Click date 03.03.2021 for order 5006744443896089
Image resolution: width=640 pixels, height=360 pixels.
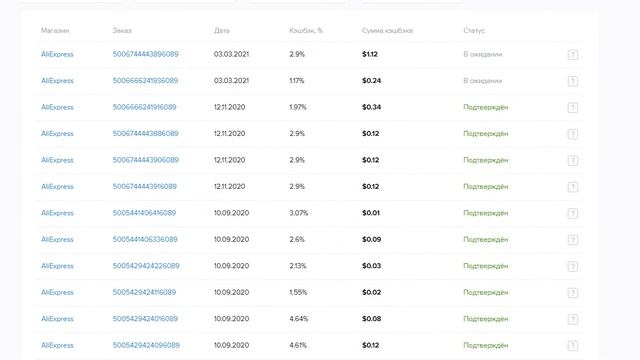coord(231,54)
